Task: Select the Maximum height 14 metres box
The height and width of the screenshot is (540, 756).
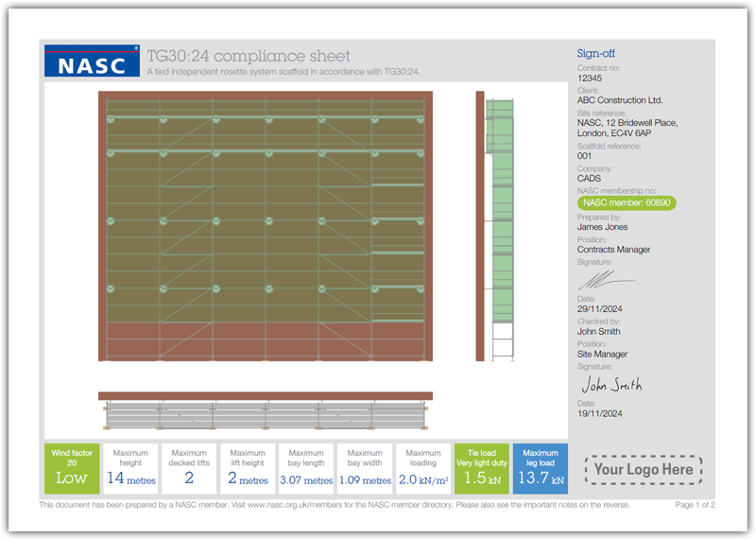Action: tap(130, 469)
